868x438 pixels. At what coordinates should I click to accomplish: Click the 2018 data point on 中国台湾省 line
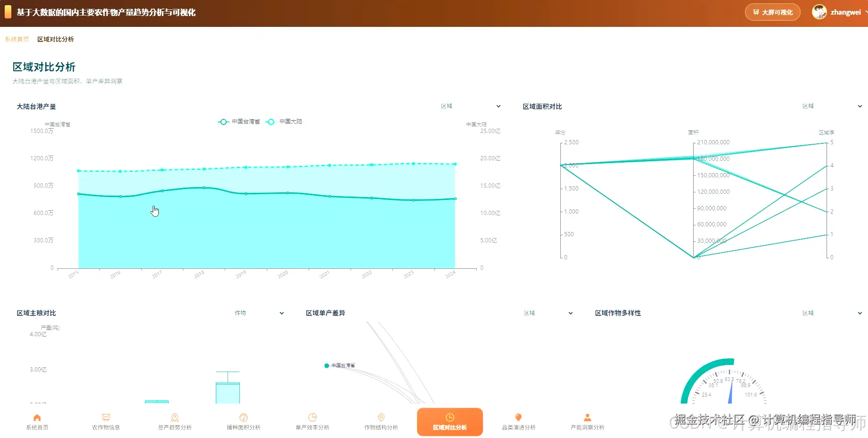tap(204, 188)
